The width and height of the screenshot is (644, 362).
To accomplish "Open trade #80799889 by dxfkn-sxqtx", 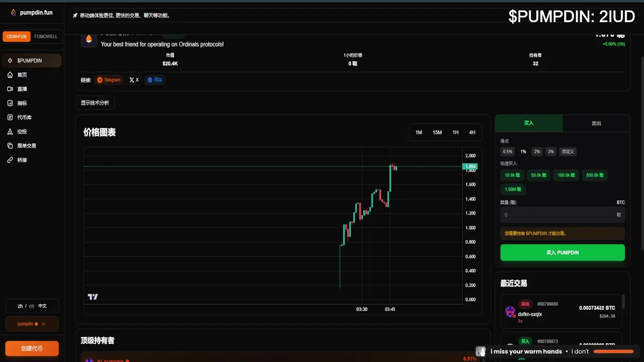I will pyautogui.click(x=561, y=311).
